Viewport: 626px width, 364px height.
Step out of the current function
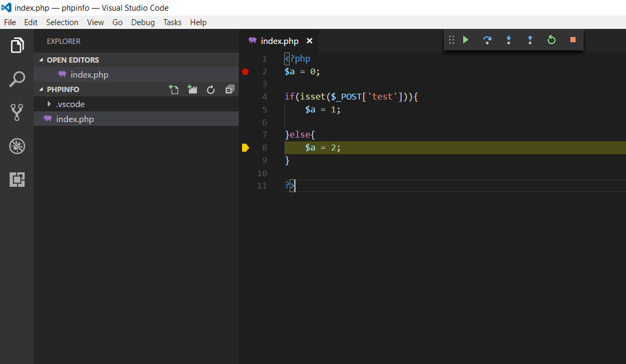(x=530, y=40)
